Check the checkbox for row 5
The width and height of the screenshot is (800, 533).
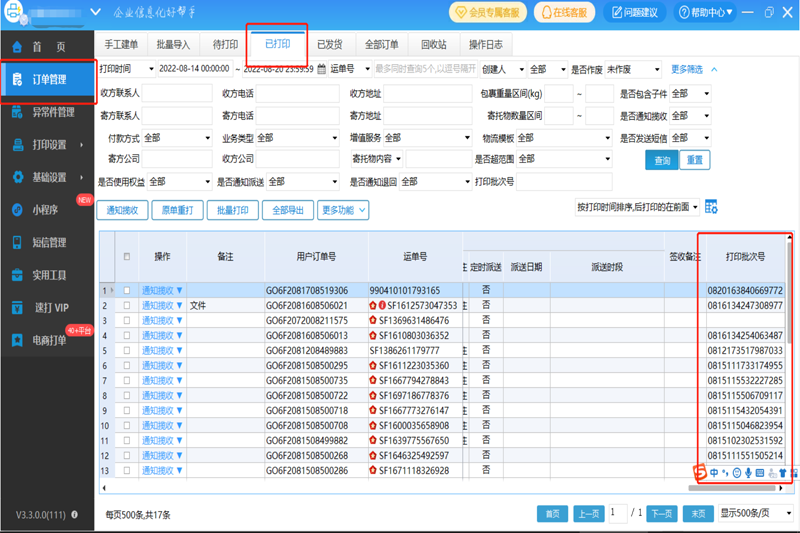click(126, 336)
